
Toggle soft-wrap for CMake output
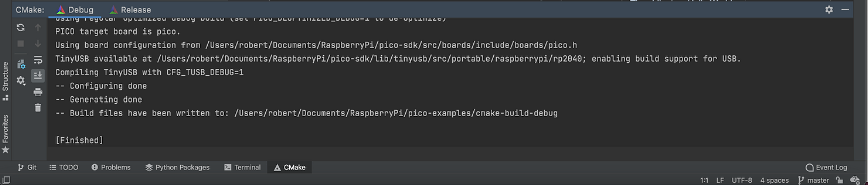pyautogui.click(x=38, y=60)
